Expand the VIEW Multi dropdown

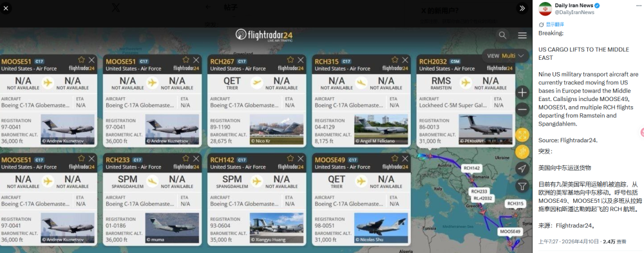pos(506,56)
